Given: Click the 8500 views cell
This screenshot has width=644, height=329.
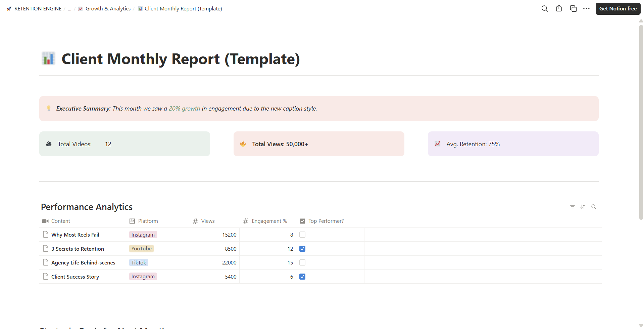Looking at the screenshot, I should 214,249.
